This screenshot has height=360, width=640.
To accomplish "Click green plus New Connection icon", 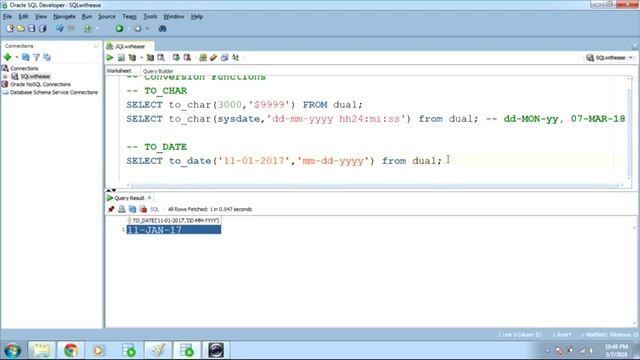I will point(7,57).
